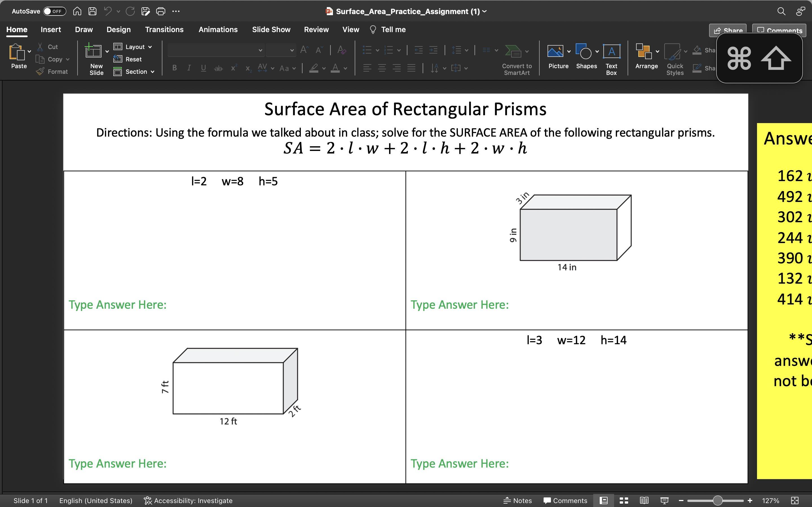Click the zoom slider handle
This screenshot has width=812, height=507.
717,500
